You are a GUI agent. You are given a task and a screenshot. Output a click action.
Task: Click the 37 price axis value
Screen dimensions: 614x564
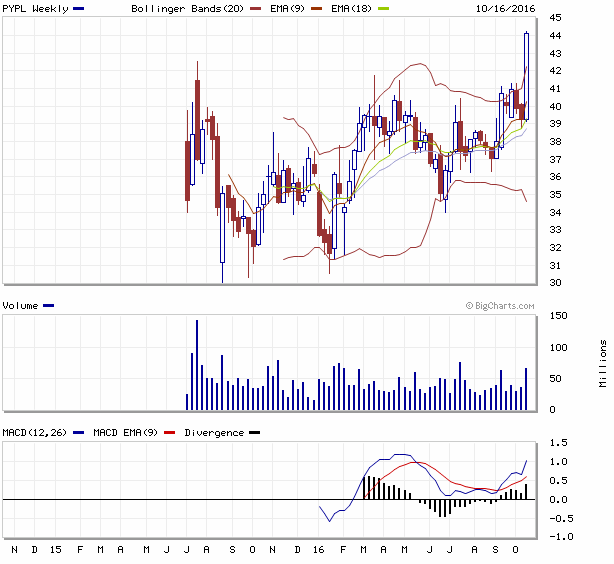(x=555, y=159)
